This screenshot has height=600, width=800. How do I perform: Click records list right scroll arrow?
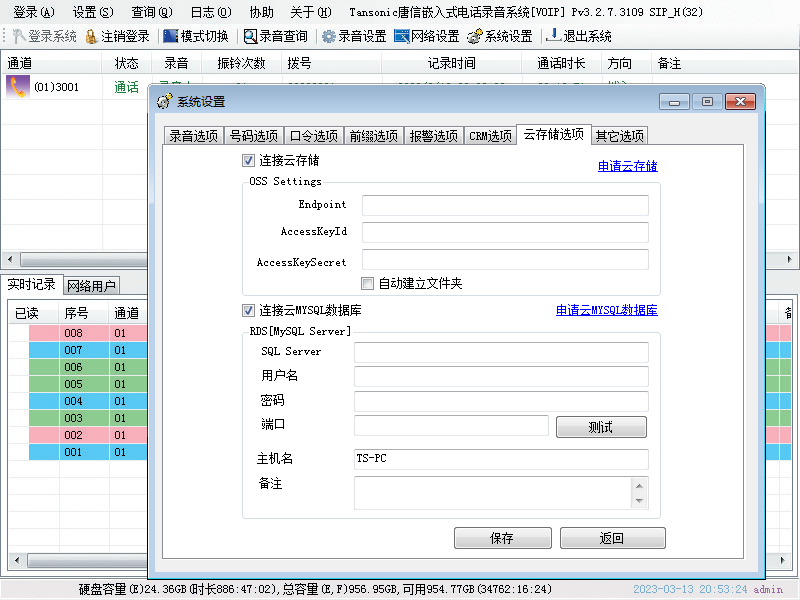click(782, 560)
